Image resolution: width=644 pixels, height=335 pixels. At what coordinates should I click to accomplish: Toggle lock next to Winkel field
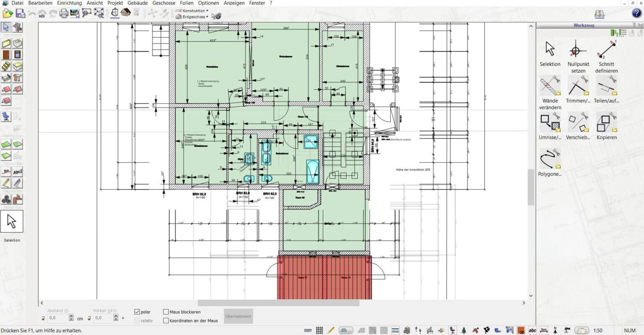point(89,318)
